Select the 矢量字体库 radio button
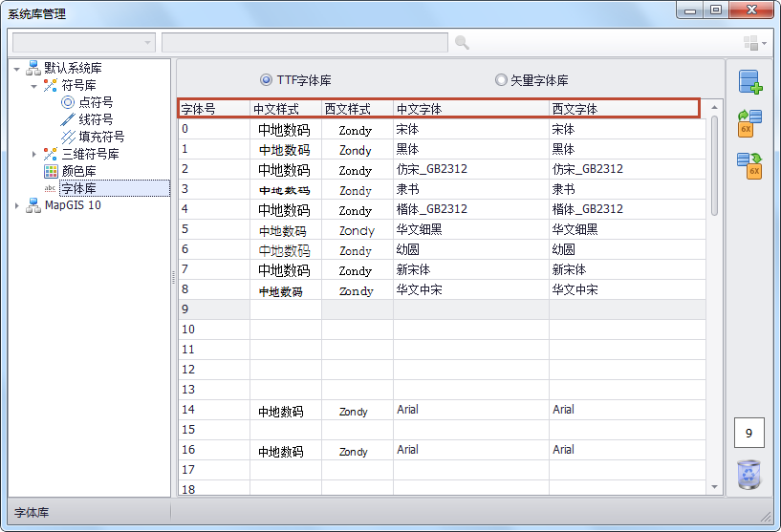The image size is (781, 532). click(501, 80)
